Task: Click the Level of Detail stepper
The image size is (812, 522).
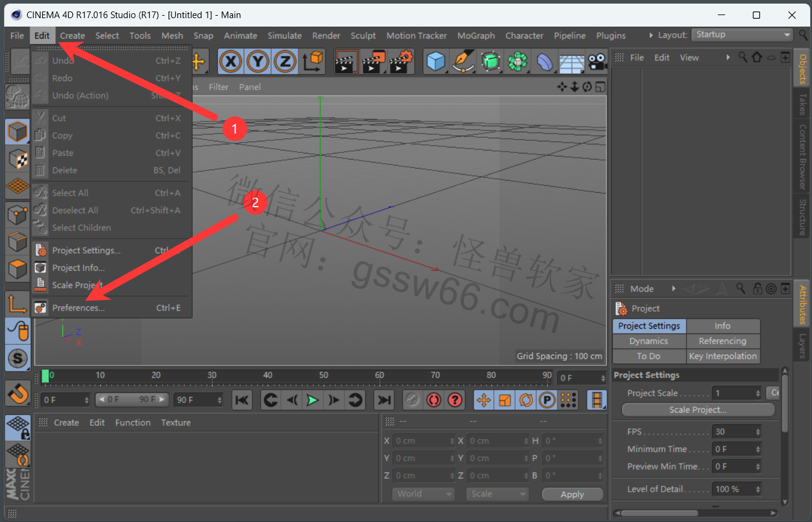Action: (758, 489)
